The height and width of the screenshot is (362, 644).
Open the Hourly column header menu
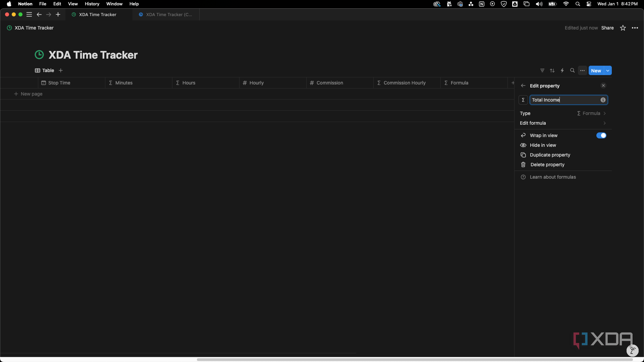tap(273, 83)
